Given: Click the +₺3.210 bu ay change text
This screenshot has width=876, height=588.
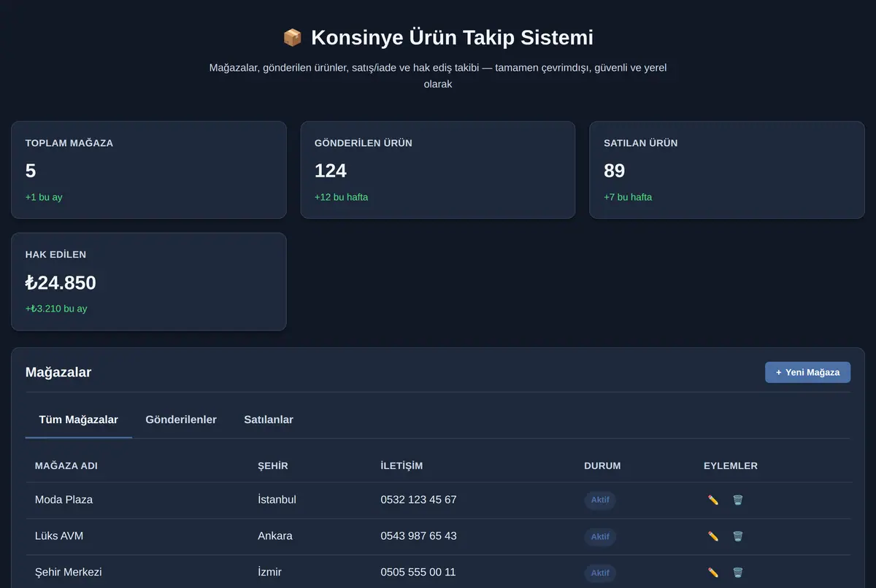Looking at the screenshot, I should click(56, 309).
